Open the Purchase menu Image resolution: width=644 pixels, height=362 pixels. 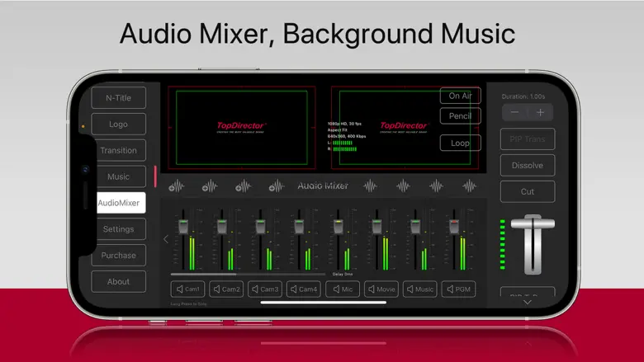click(x=118, y=255)
